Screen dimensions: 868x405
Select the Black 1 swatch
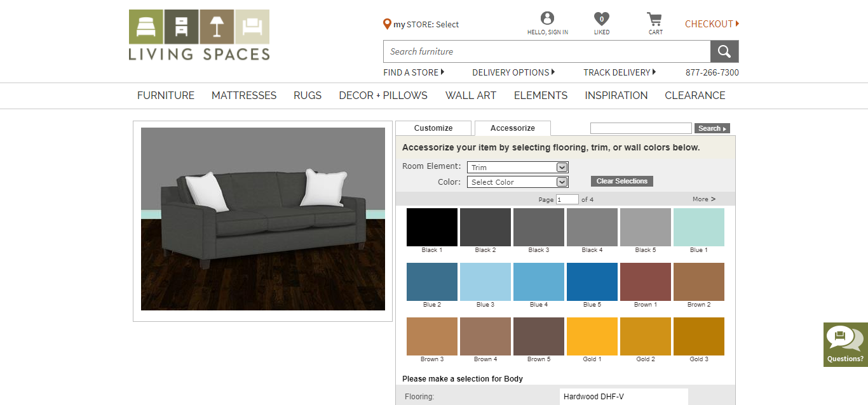coord(432,227)
